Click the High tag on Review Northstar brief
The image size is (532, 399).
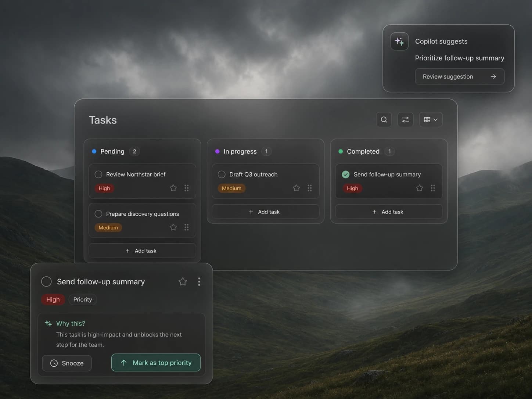point(104,188)
